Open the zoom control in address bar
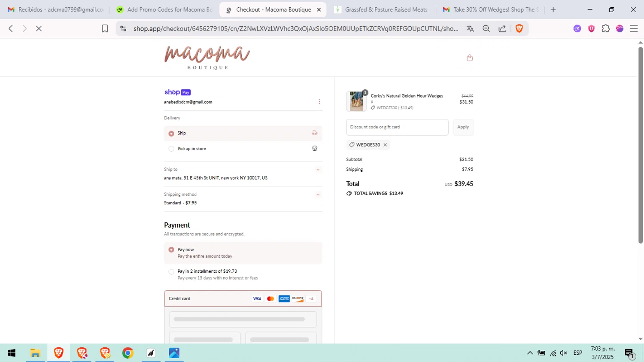Viewport: 644px width, 362px height. (x=486, y=28)
